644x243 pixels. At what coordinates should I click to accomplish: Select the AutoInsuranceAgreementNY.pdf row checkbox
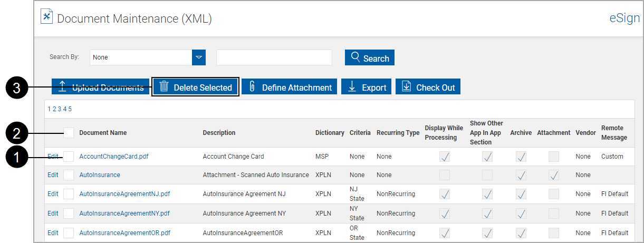[x=69, y=213]
